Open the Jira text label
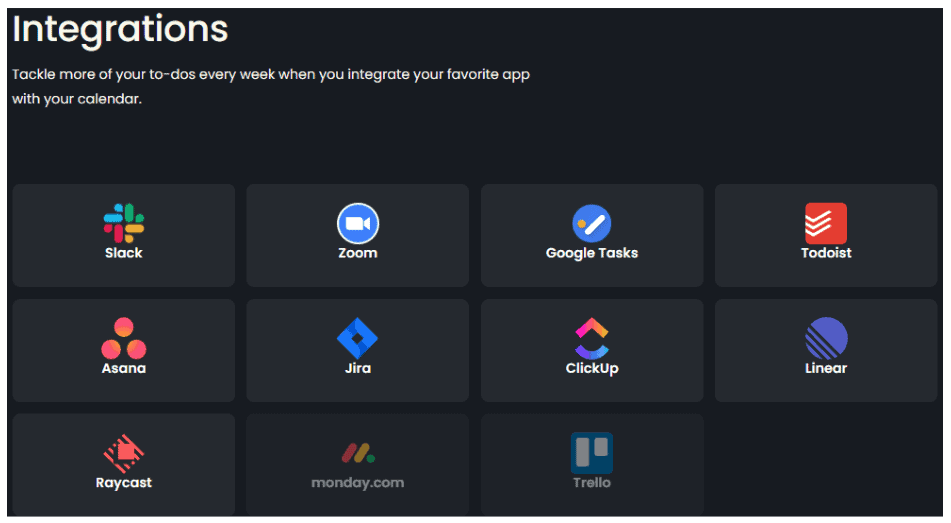951x523 pixels. click(x=358, y=368)
